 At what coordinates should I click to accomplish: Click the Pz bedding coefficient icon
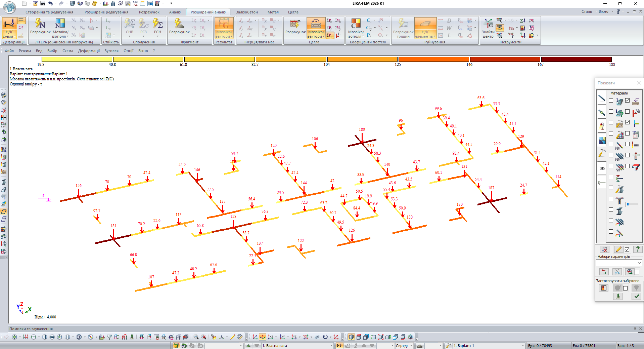(x=369, y=35)
